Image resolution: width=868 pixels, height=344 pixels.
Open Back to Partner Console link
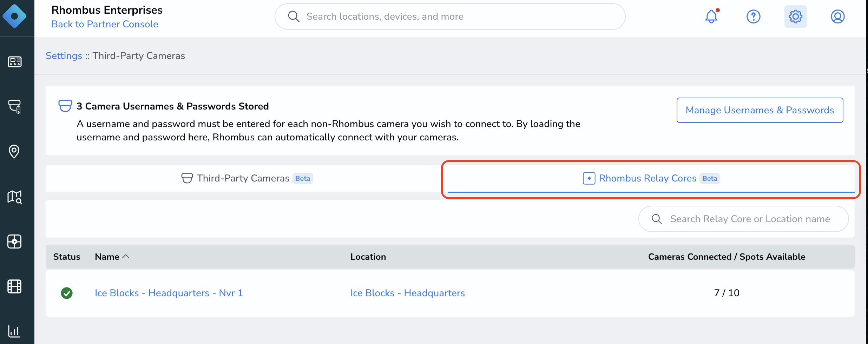[x=105, y=24]
